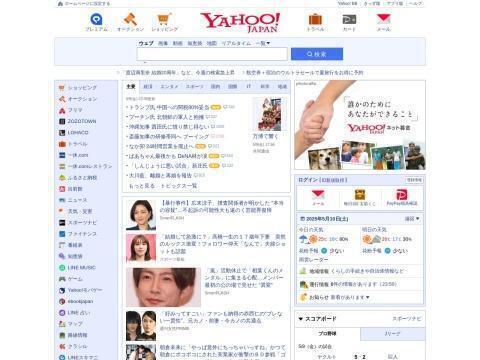Viewport: 480px width, 360px height.
Task: Click スポーツナビ link beside スコアボード
Action: pos(407,319)
